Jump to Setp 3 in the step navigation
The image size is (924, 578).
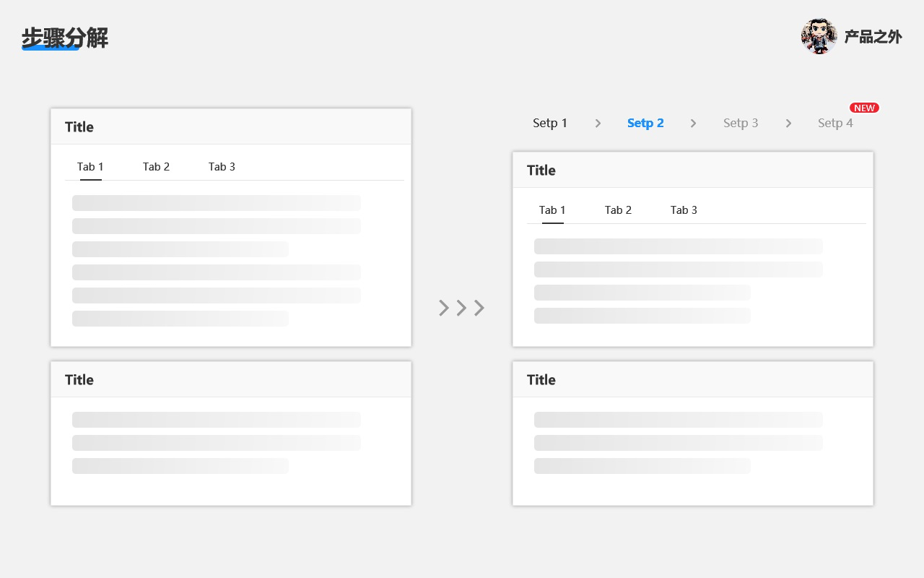(741, 124)
